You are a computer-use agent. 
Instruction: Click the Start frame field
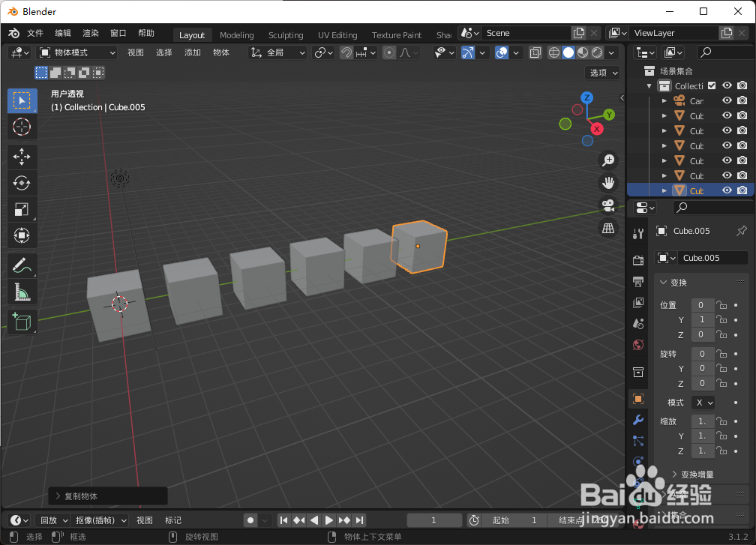(515, 520)
